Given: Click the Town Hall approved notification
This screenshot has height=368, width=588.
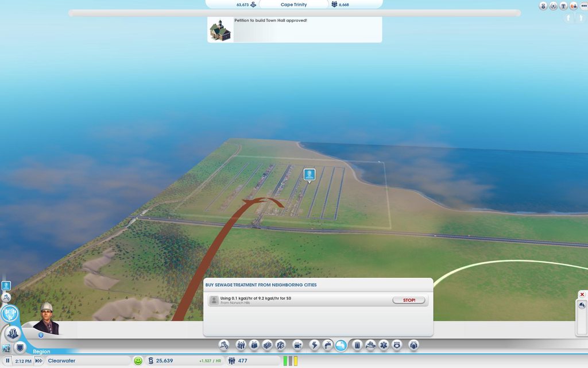Looking at the screenshot, I should point(295,30).
